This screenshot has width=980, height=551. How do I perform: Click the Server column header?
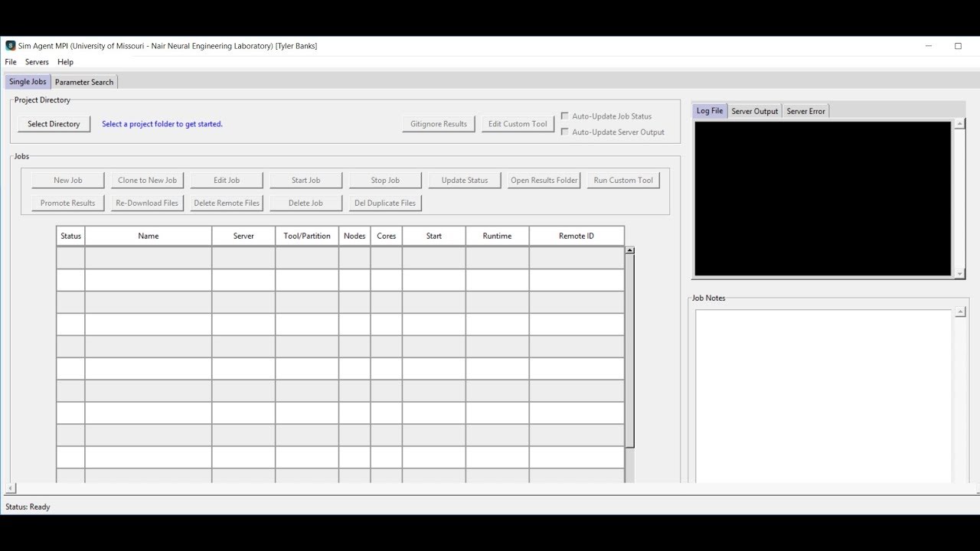(243, 236)
